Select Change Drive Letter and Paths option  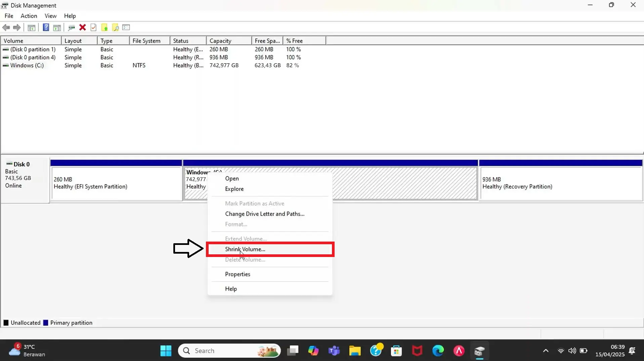pyautogui.click(x=264, y=214)
